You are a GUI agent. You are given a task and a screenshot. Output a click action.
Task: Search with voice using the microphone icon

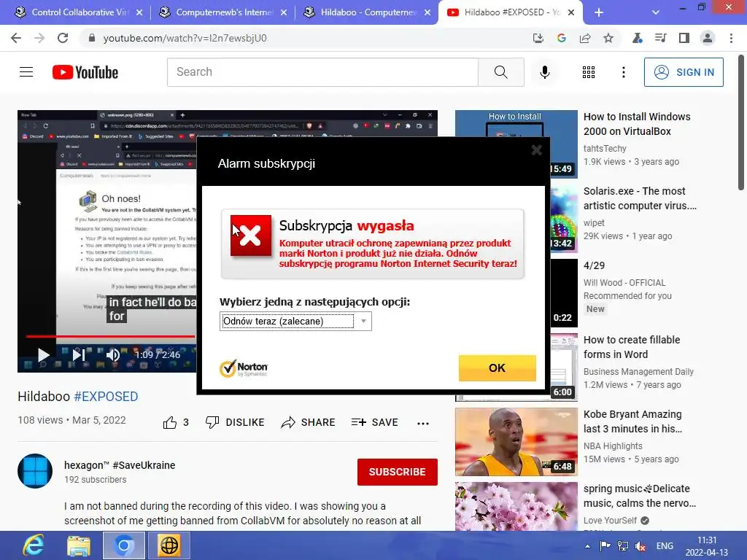544,72
